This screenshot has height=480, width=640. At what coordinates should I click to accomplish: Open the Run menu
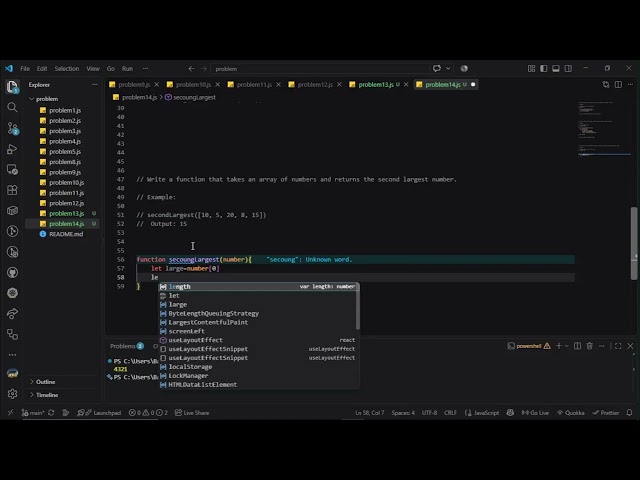point(127,69)
